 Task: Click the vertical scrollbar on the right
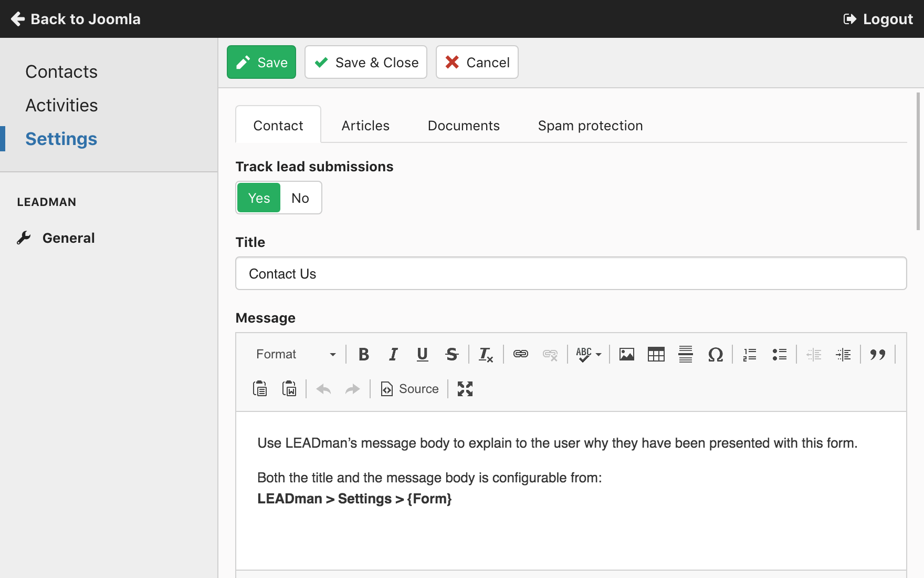coord(918,161)
